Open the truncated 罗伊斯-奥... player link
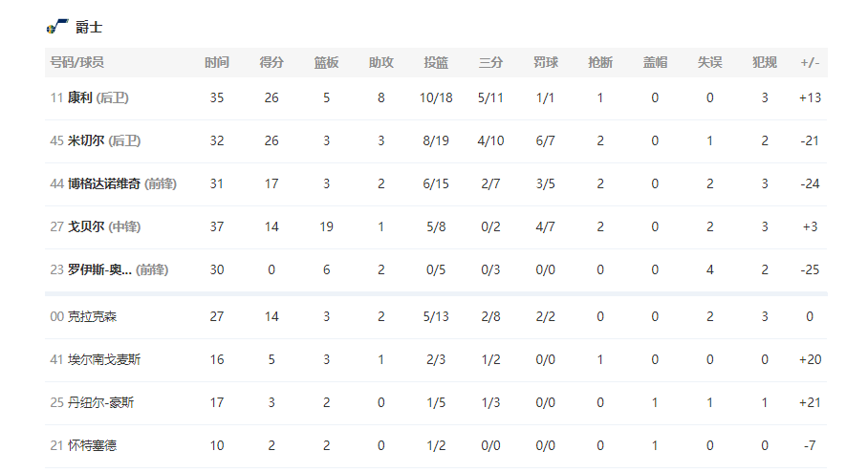The image size is (868, 473). pos(100,269)
